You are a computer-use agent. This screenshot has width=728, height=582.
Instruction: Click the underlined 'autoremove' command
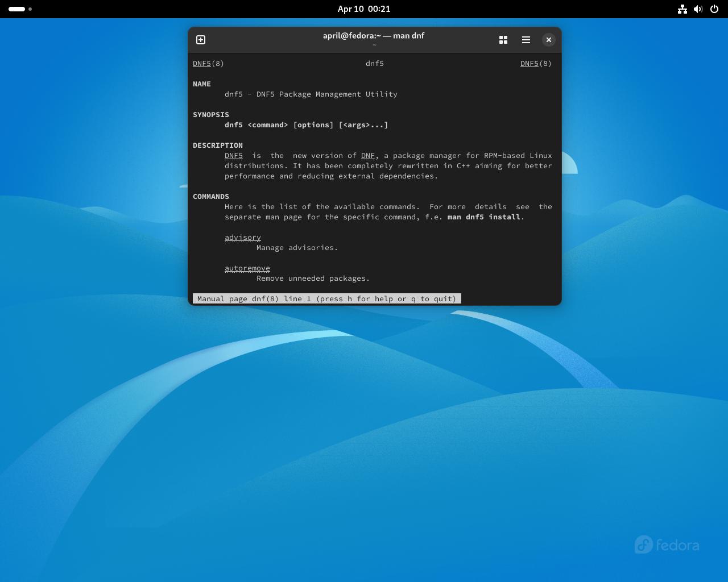pos(247,268)
